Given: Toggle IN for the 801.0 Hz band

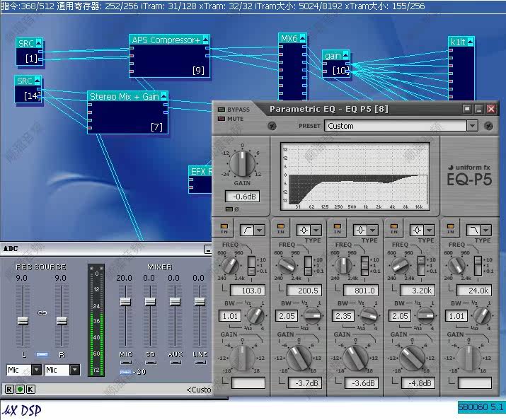Looking at the screenshot, I should 338,226.
